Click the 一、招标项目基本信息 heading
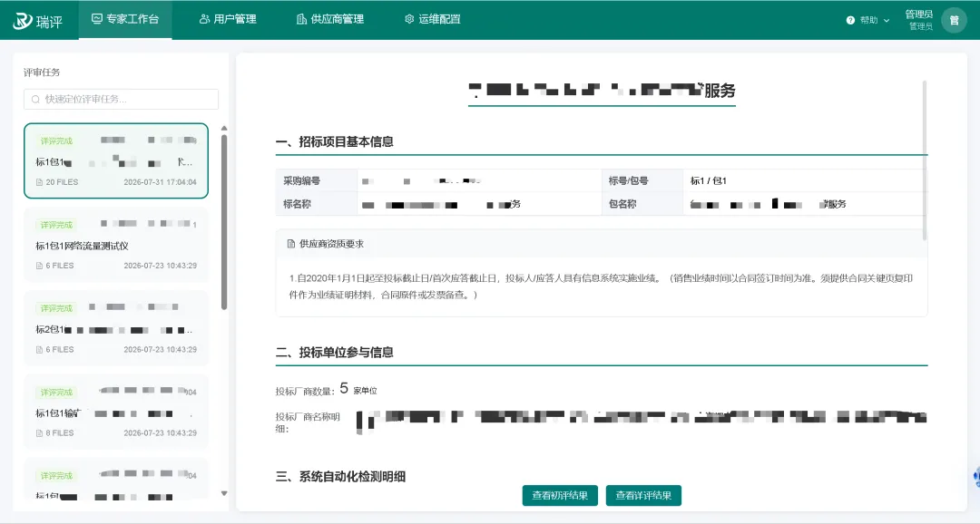980x524 pixels. point(334,141)
